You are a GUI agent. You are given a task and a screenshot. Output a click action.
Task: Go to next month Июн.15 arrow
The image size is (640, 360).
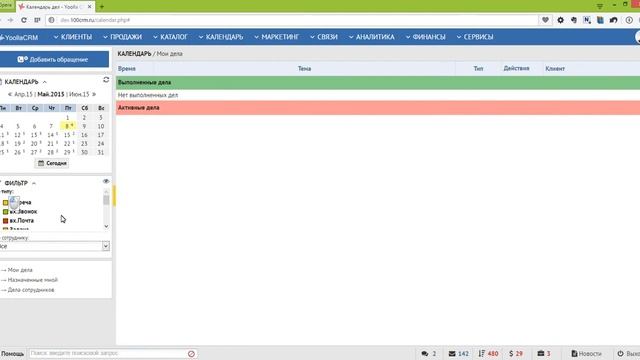tap(94, 94)
